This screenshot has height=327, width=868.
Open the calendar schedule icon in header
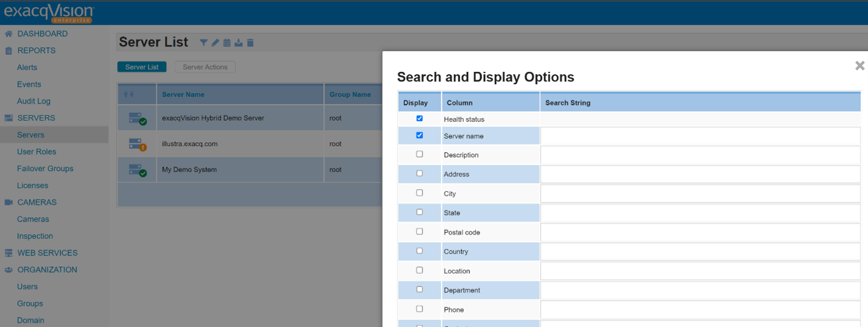pyautogui.click(x=227, y=43)
